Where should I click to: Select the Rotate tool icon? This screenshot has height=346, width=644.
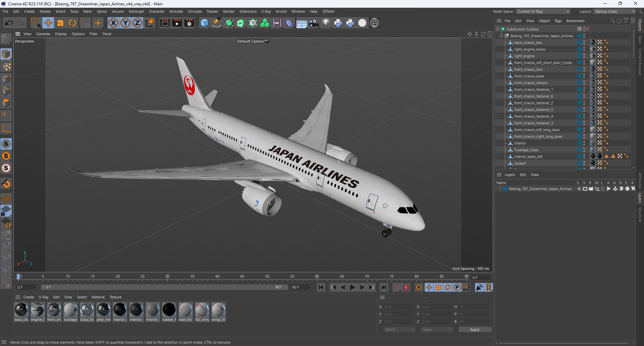pyautogui.click(x=72, y=23)
